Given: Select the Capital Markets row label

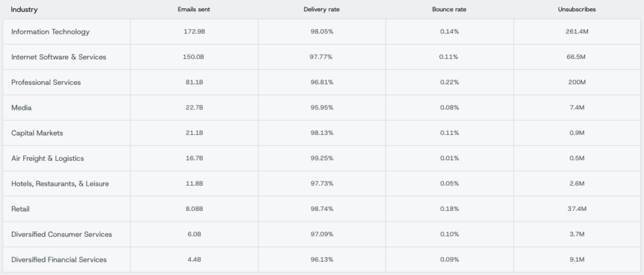Looking at the screenshot, I should click(x=37, y=133).
